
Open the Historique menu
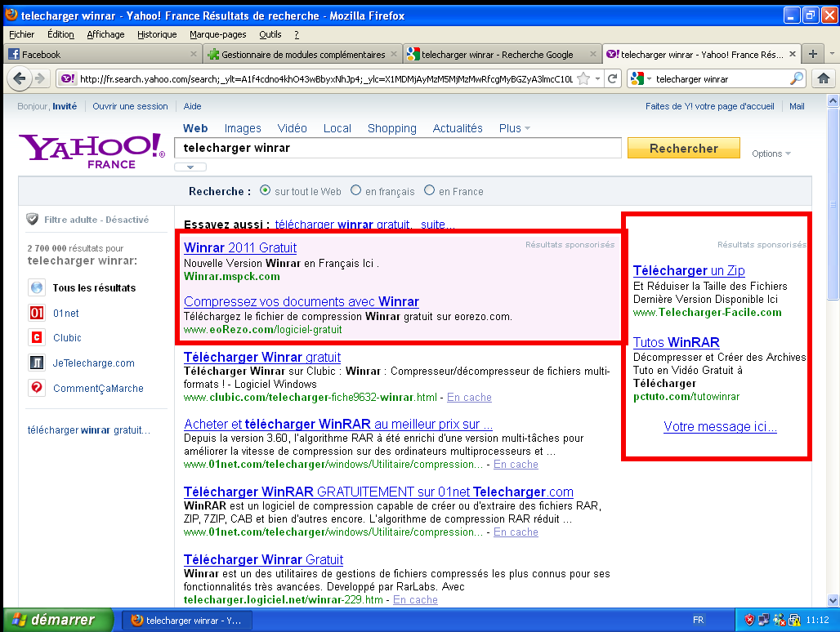pos(157,34)
